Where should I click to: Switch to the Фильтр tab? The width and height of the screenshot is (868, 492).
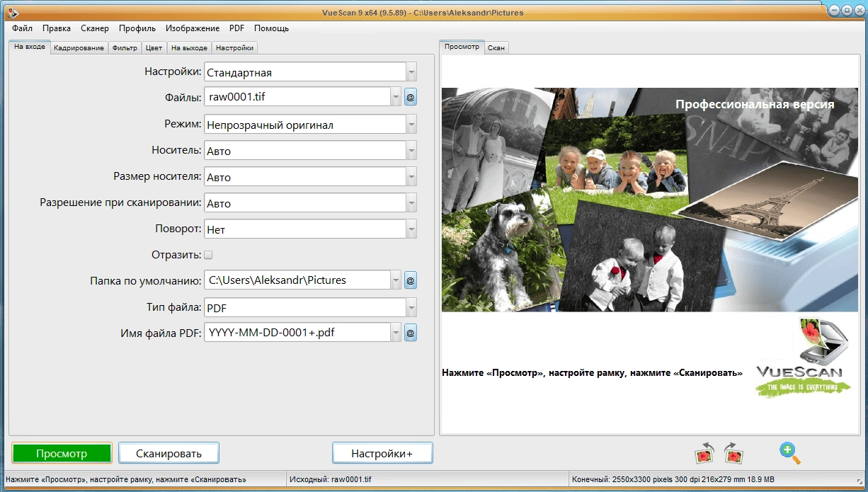point(125,47)
